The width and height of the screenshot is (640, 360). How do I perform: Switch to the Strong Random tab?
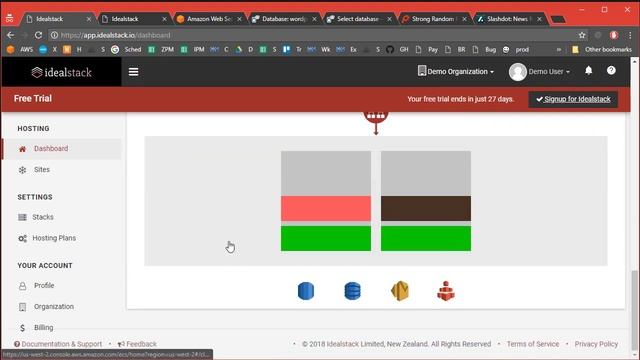click(x=434, y=19)
